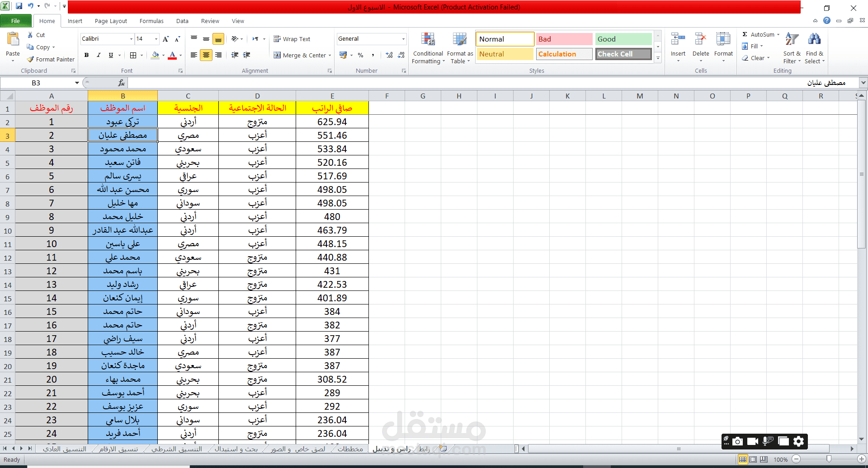The height and width of the screenshot is (468, 868).
Task: Open the مخططات sheet tab
Action: click(350, 449)
